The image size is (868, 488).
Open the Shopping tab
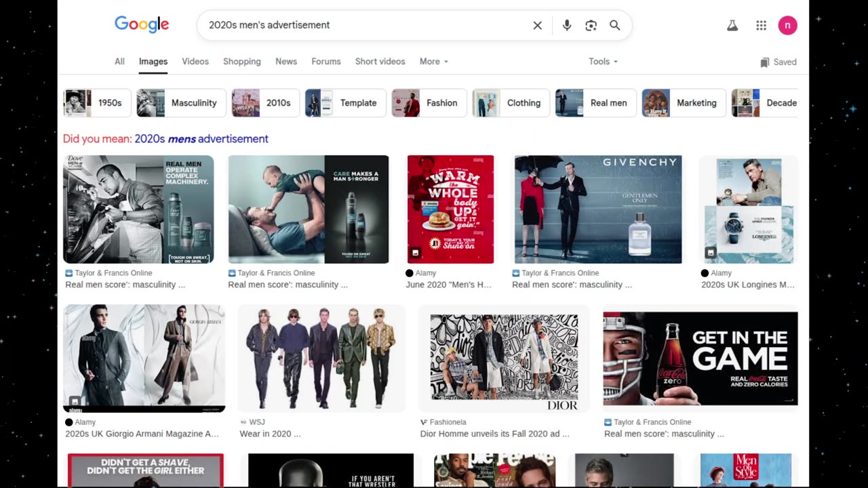242,61
